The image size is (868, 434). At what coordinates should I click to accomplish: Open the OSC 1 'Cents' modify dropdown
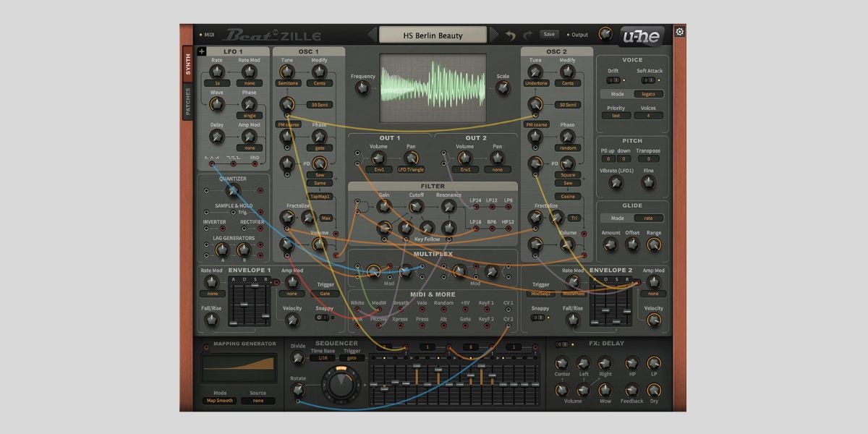[320, 83]
